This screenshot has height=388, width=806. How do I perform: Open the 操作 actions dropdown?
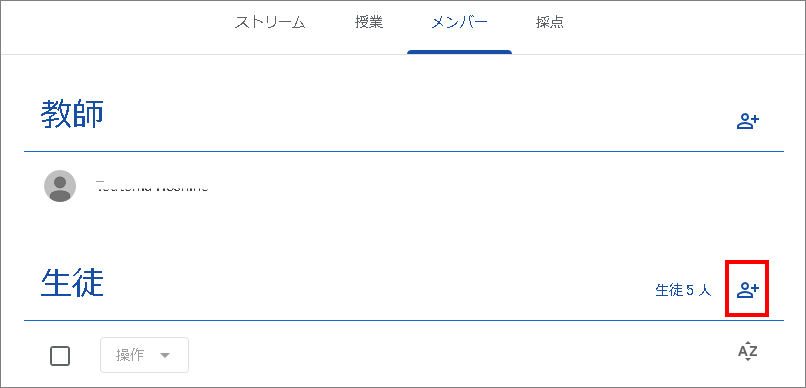click(144, 355)
